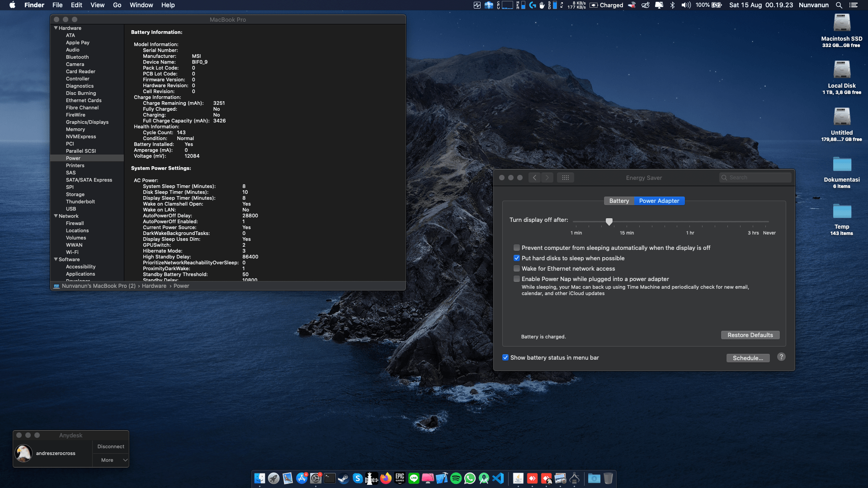Screen dimensions: 868x488
Task: Enable Prevent computer from sleeping automatically checkbox
Action: coord(517,248)
